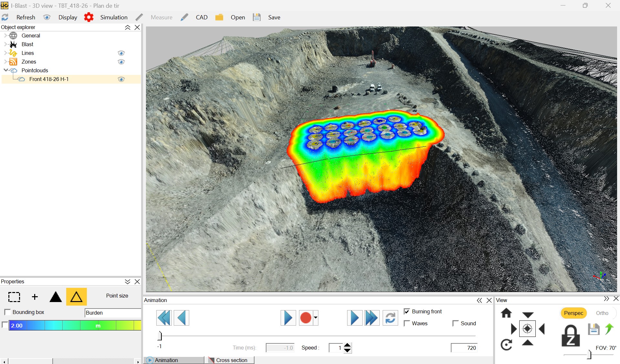Click the loop animation refresh icon
This screenshot has width=620, height=364.
[x=390, y=318]
